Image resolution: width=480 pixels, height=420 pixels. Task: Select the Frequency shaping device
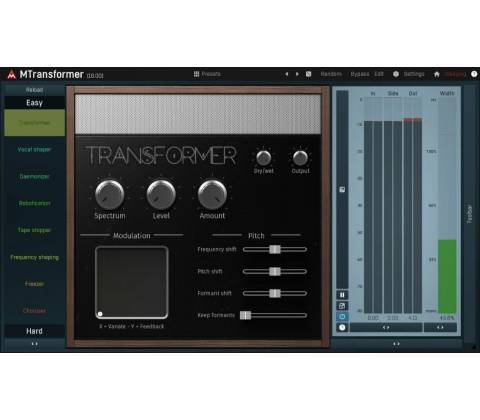(x=34, y=257)
